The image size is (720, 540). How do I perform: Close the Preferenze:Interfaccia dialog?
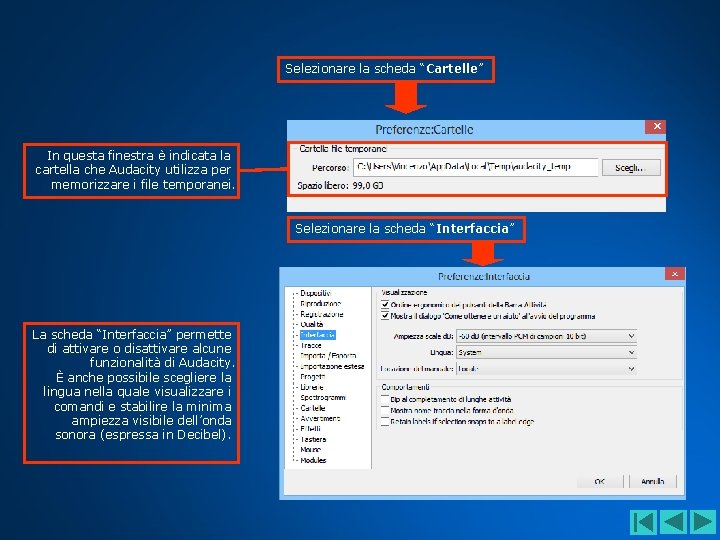(675, 274)
